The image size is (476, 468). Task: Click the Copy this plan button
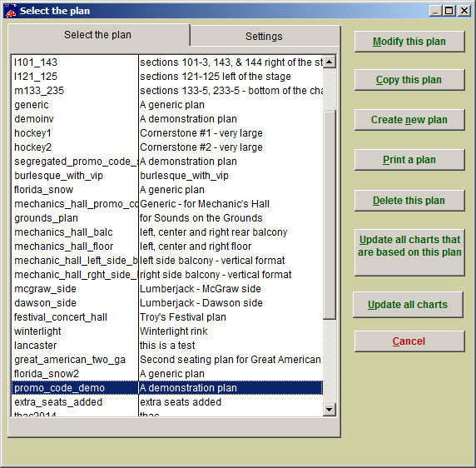point(409,80)
